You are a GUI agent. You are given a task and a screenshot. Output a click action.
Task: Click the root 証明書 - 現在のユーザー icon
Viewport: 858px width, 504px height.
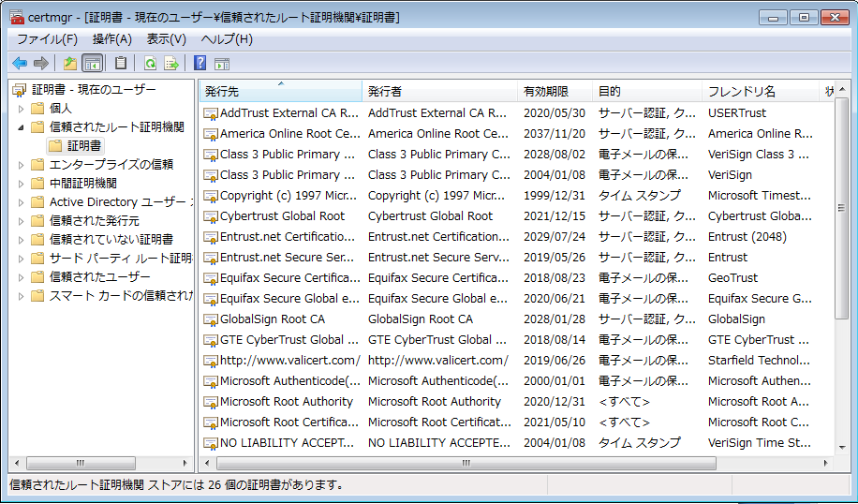(20, 90)
